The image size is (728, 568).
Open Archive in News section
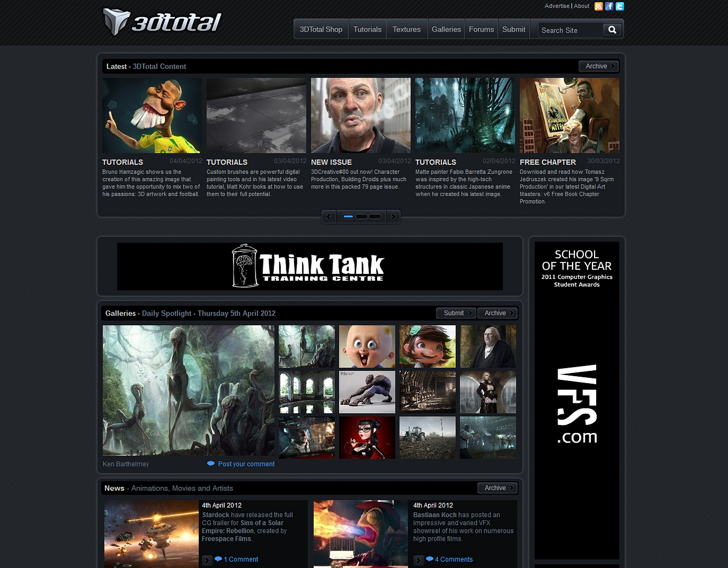(x=498, y=488)
